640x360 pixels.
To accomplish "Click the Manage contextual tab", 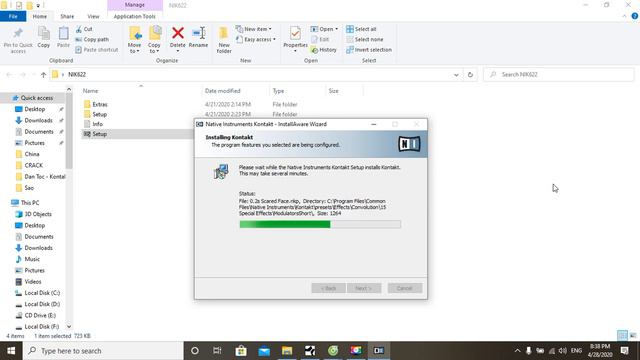I will tap(135, 5).
